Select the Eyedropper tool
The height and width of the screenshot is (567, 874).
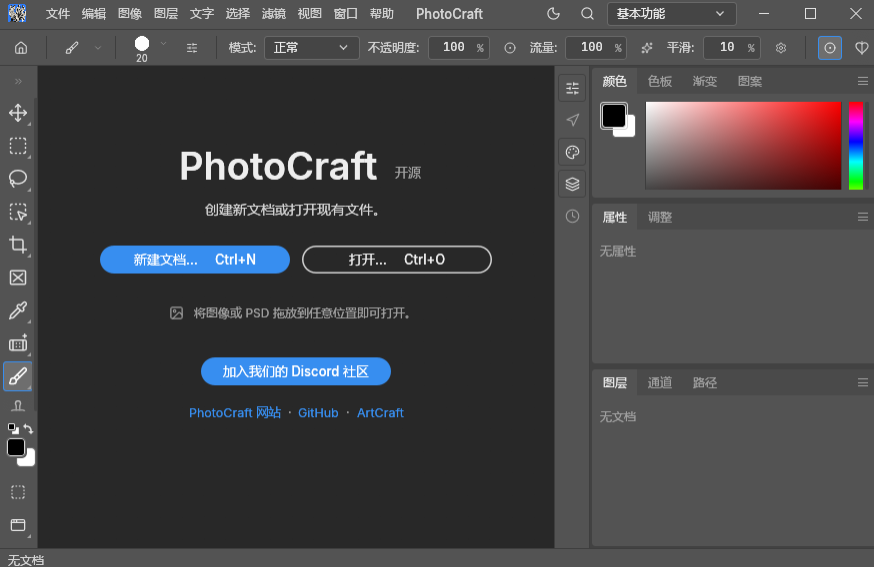coord(18,311)
